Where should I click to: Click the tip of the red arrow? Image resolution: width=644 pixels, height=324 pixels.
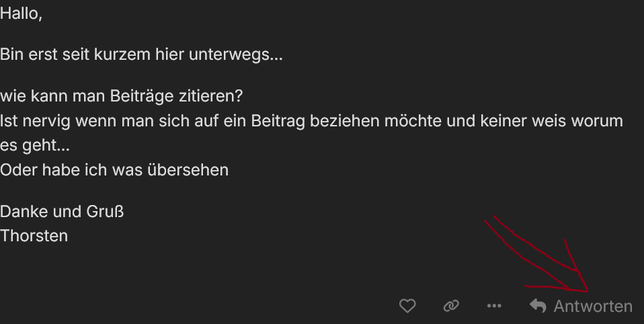tap(587, 291)
